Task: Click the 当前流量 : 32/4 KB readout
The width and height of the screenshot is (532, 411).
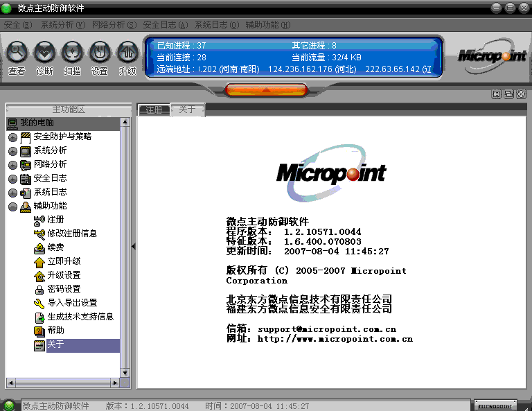Action: click(326, 58)
